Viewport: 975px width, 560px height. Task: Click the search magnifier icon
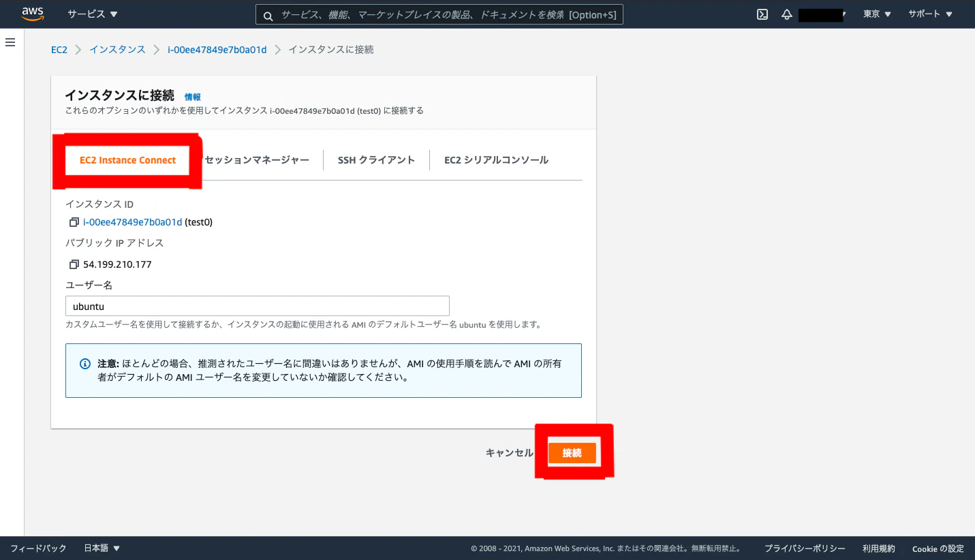(x=268, y=15)
